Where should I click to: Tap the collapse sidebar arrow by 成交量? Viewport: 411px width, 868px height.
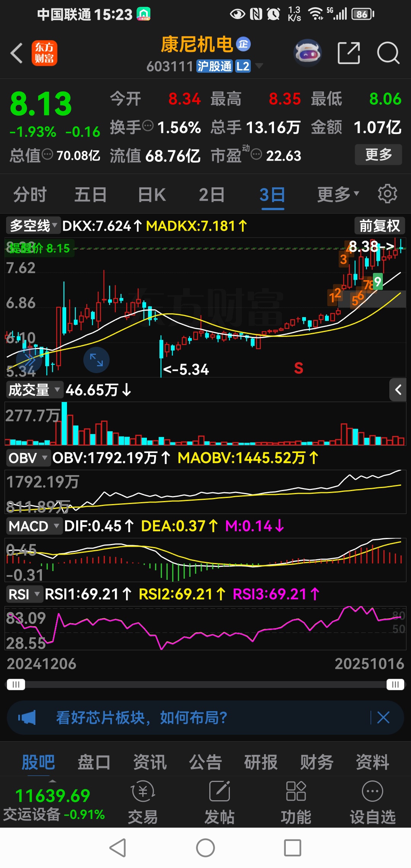click(x=398, y=389)
